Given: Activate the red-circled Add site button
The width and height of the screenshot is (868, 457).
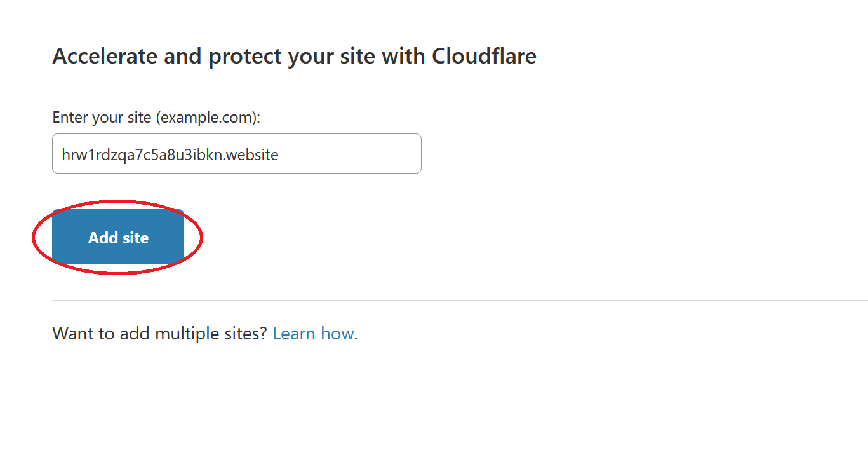Looking at the screenshot, I should (118, 238).
